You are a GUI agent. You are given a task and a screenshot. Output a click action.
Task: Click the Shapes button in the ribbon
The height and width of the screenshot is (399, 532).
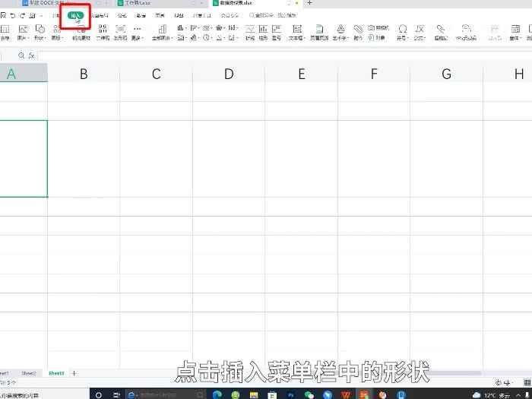(x=40, y=32)
